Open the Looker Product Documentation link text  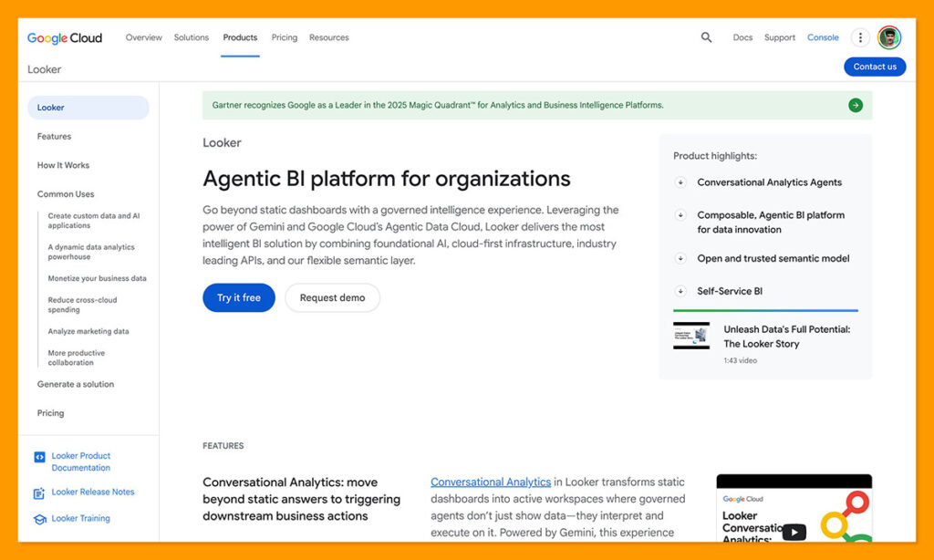point(81,462)
